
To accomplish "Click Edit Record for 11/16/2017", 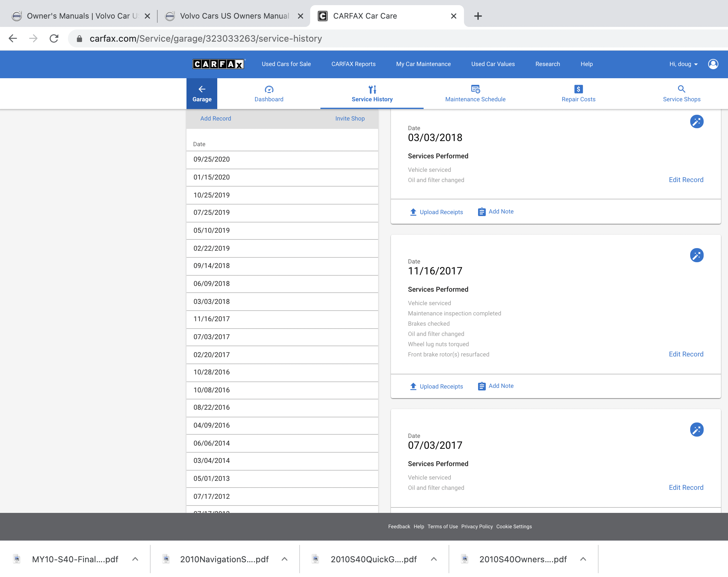I will (686, 354).
